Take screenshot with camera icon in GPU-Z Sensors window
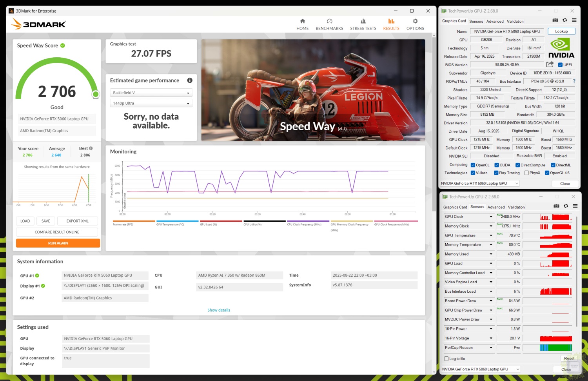 tap(556, 206)
